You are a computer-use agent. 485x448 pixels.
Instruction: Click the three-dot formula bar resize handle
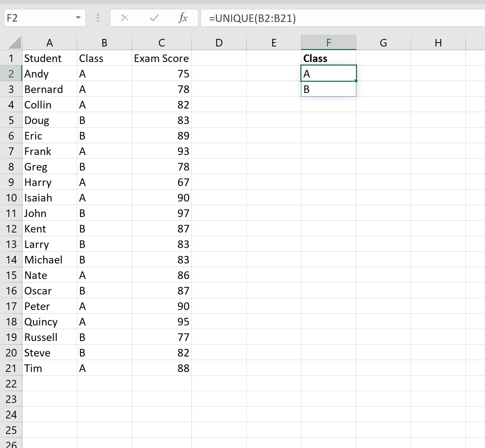click(98, 18)
